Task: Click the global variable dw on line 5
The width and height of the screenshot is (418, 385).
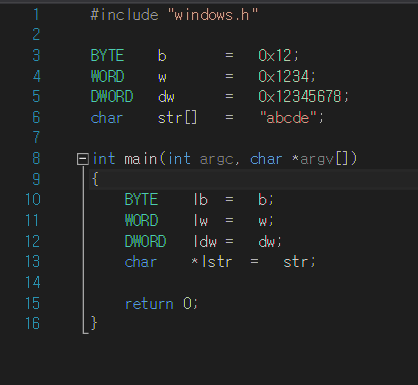Action: point(166,97)
